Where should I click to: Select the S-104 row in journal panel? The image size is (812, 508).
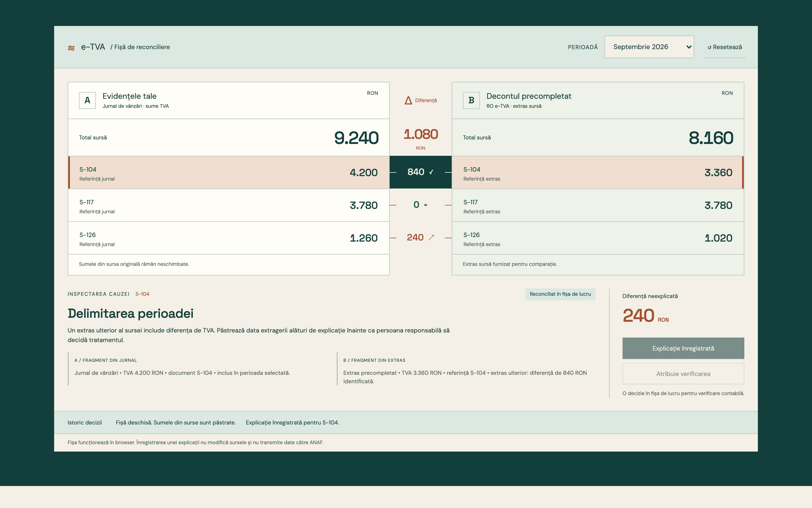[x=228, y=172]
